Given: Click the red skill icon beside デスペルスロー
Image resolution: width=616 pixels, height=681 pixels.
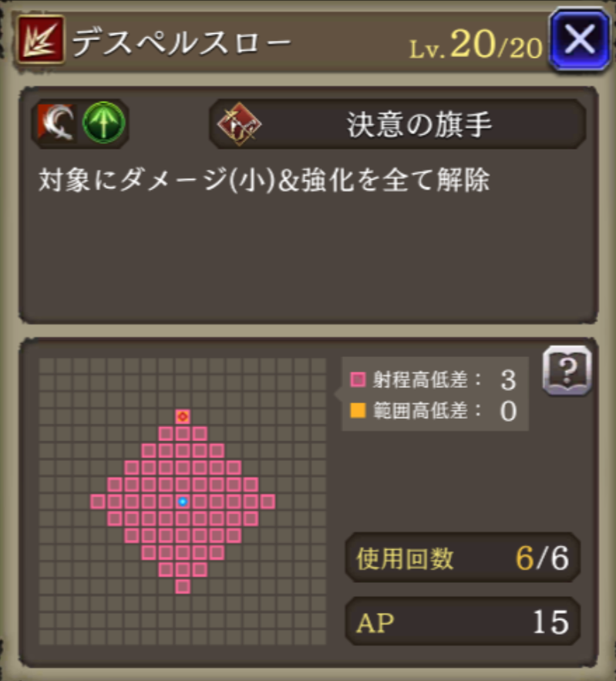Looking at the screenshot, I should pyautogui.click(x=41, y=39).
